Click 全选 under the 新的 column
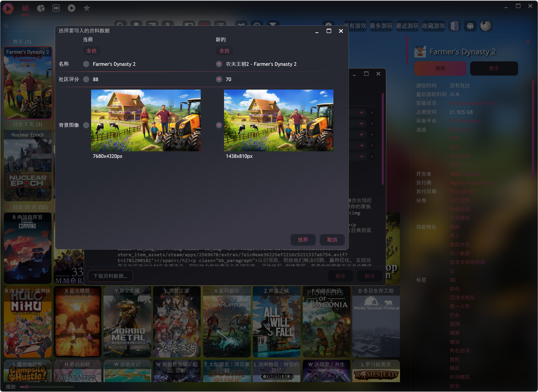The height and width of the screenshot is (392, 538). (x=224, y=51)
